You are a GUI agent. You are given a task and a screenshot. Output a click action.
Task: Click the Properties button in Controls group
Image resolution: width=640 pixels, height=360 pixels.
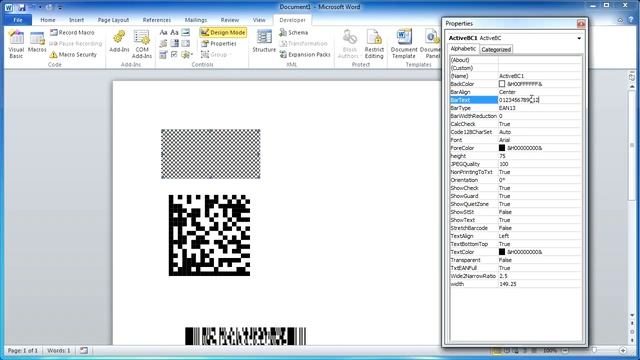[x=219, y=43]
